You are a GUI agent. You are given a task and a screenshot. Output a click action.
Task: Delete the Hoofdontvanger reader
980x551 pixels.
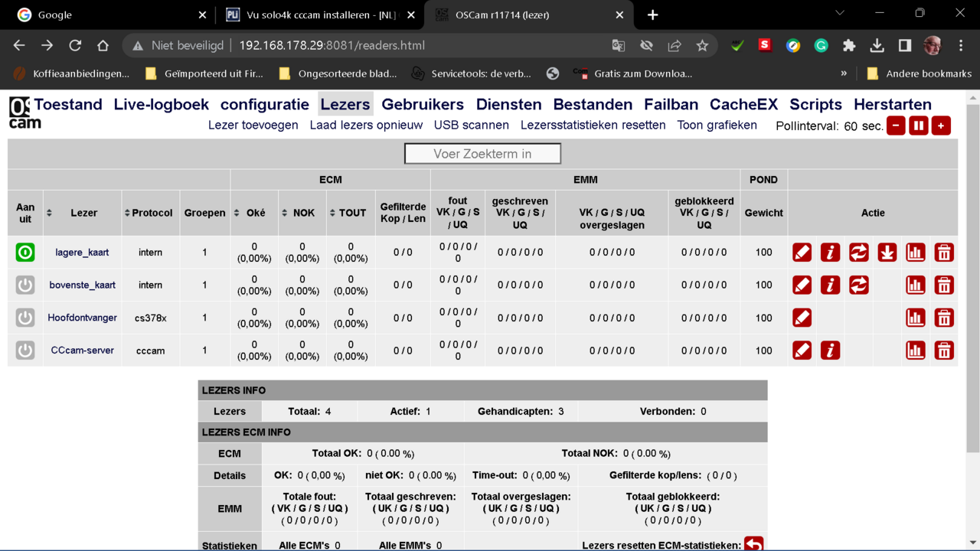944,318
